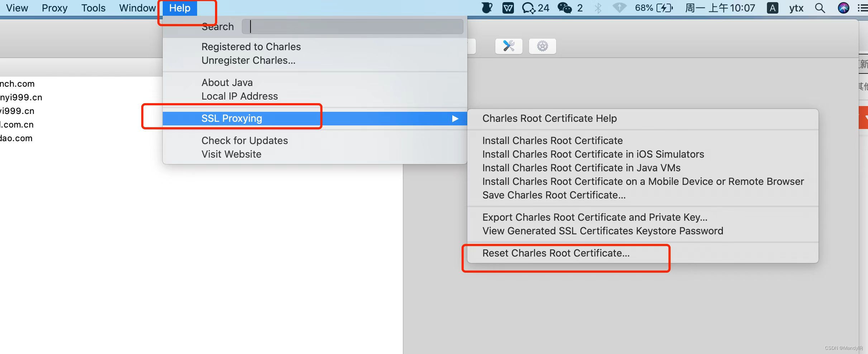Viewport: 868px width, 354px height.
Task: Click the battery 68% indicator
Action: (654, 8)
